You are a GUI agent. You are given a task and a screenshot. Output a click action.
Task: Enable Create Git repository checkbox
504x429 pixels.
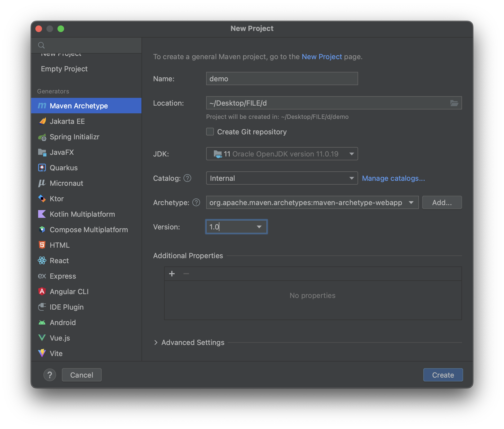(210, 132)
